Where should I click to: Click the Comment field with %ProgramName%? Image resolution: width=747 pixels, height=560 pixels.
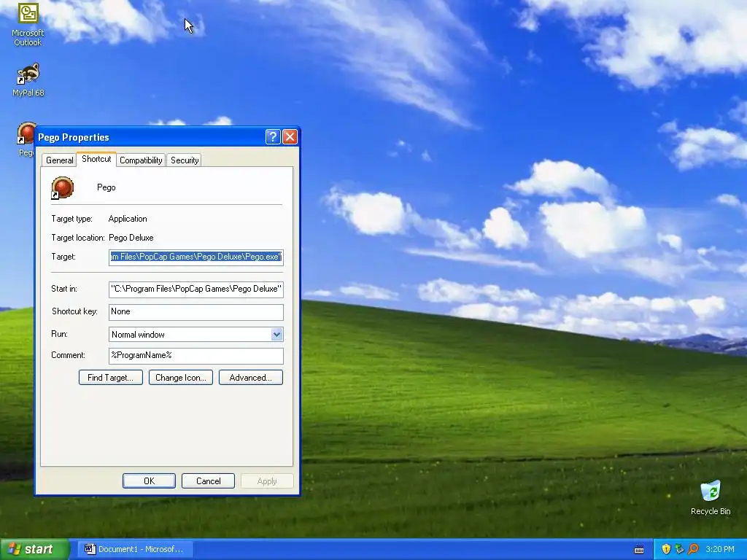pyautogui.click(x=196, y=356)
